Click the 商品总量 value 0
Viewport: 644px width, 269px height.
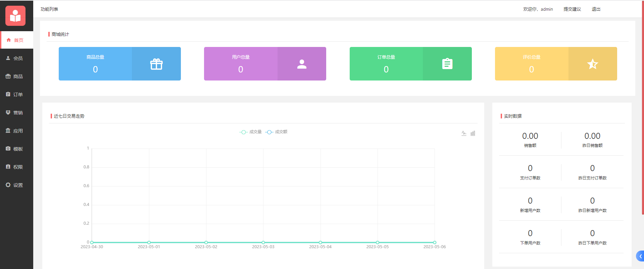click(95, 69)
